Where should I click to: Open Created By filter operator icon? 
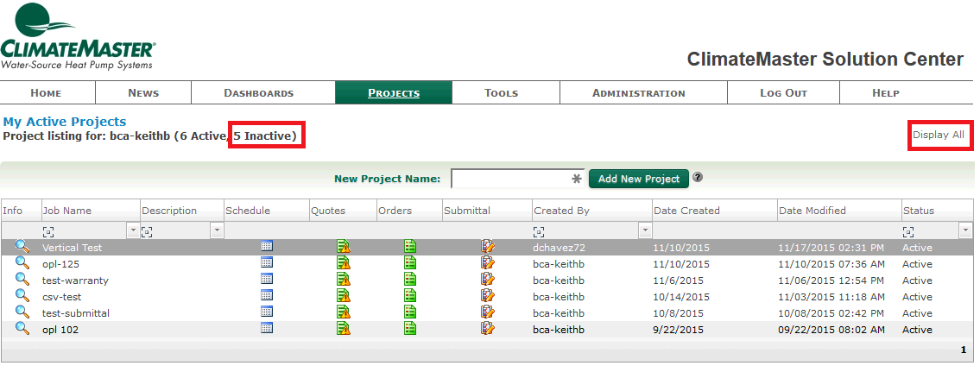click(539, 232)
